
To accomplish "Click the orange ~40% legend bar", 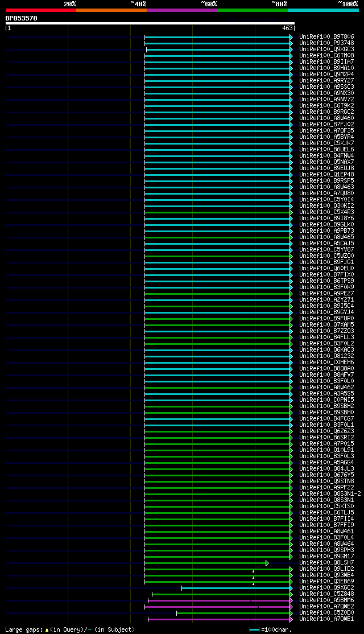I will [111, 10].
